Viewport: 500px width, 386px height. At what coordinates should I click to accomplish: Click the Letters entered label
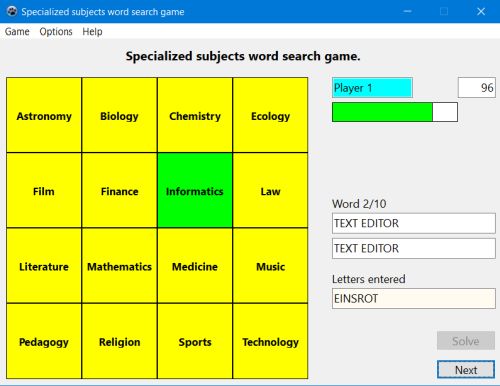[x=369, y=279]
